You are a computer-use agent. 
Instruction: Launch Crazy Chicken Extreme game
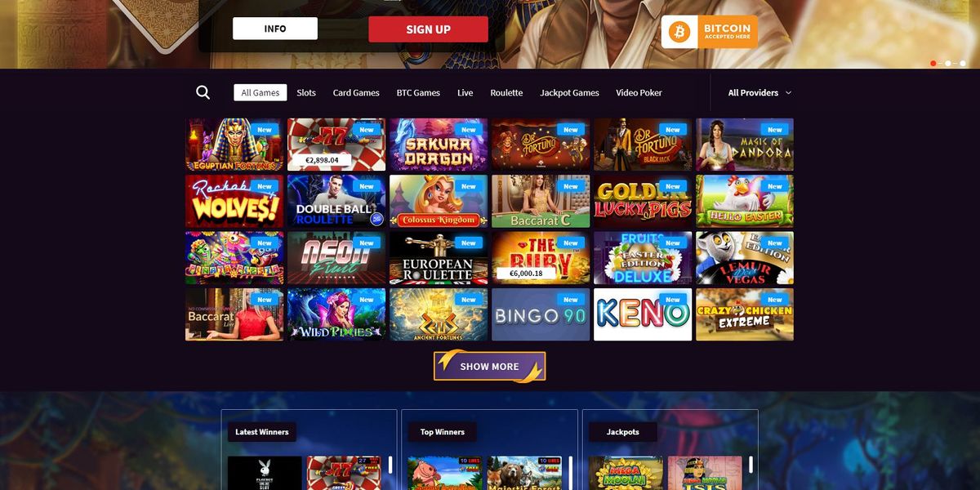(x=745, y=314)
